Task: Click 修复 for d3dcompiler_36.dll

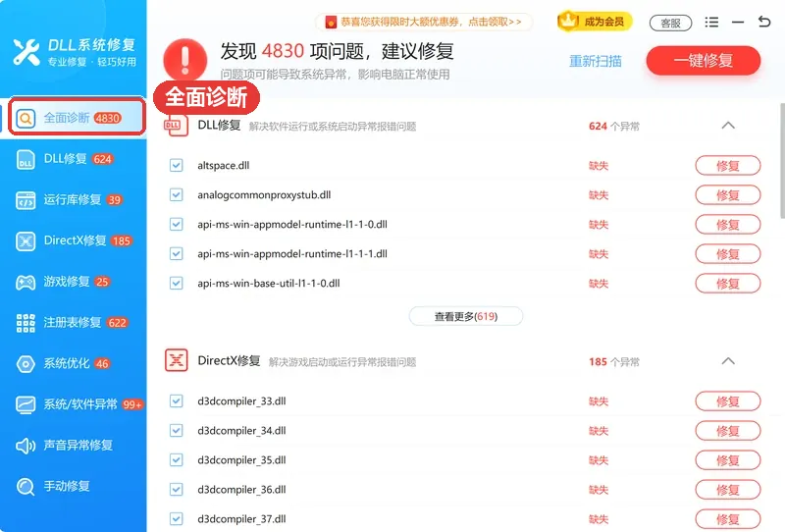Action: click(728, 490)
